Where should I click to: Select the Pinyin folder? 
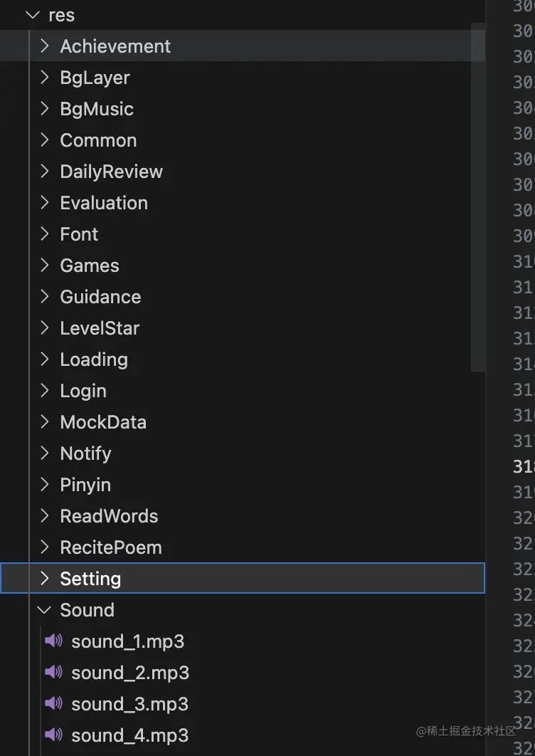point(85,484)
